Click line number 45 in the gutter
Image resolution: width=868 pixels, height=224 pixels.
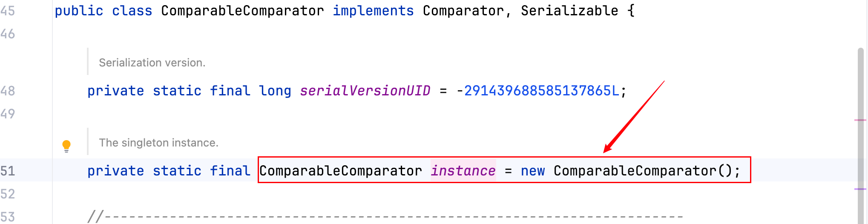tap(8, 11)
